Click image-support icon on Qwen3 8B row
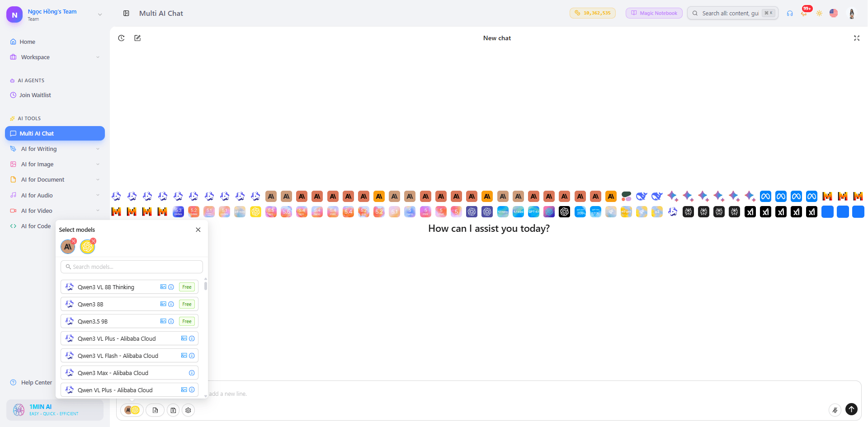The width and height of the screenshot is (868, 427). (x=163, y=304)
